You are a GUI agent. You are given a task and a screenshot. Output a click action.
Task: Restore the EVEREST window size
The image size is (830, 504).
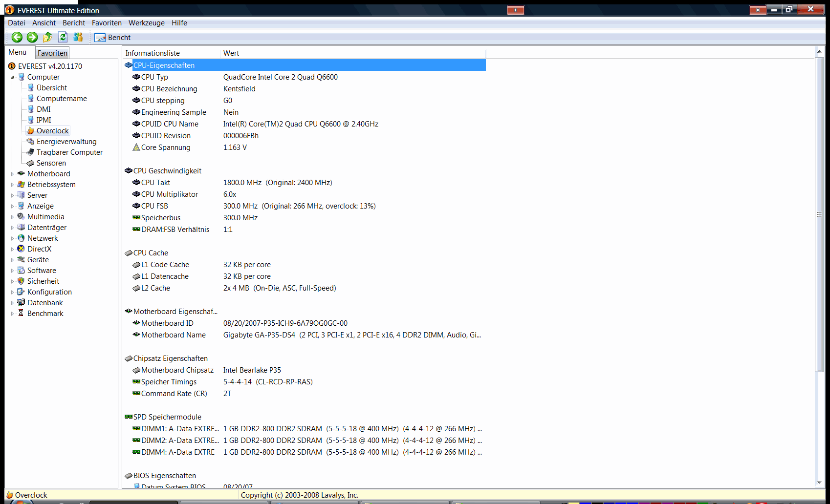pos(789,9)
